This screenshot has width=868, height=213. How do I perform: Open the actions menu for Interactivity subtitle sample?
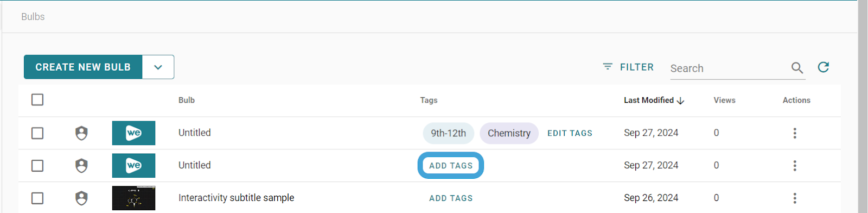(x=795, y=198)
